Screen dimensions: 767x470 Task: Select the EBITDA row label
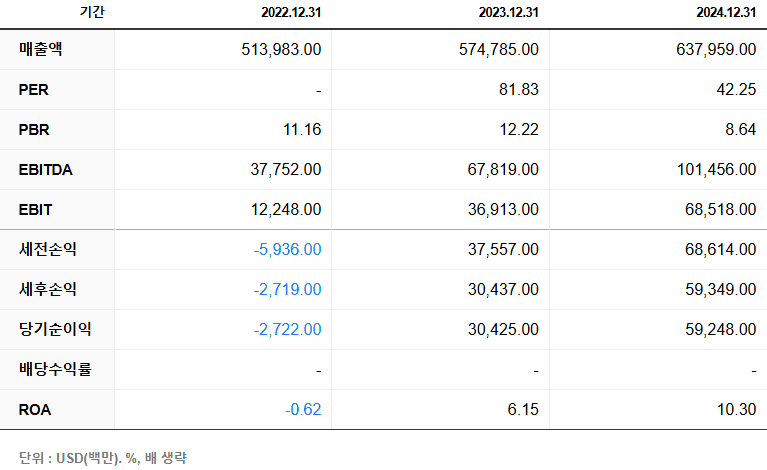(45, 170)
